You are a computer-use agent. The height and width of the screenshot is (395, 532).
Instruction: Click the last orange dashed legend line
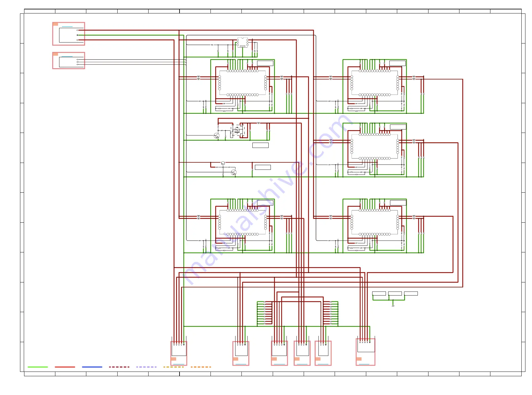pos(201,367)
